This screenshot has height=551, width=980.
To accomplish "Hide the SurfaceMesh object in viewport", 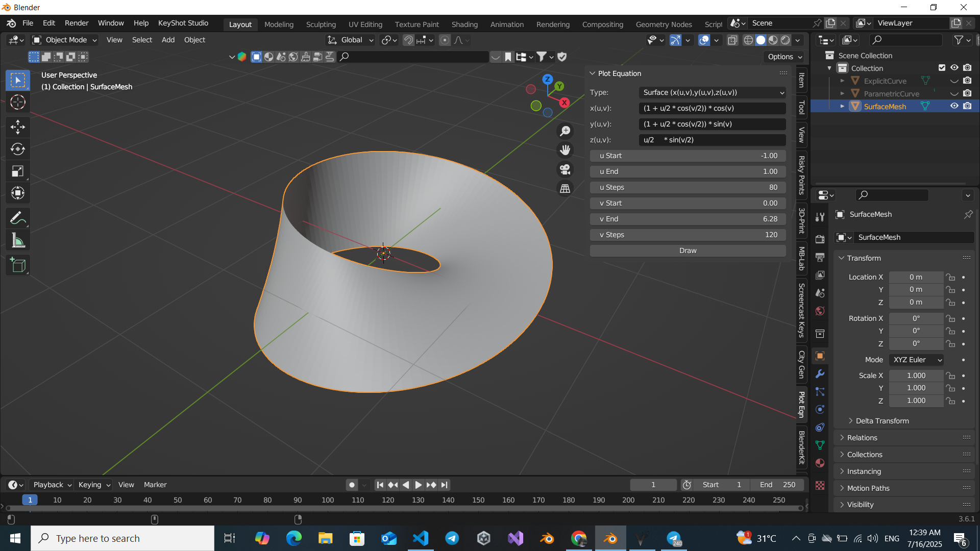I will pos(954,106).
